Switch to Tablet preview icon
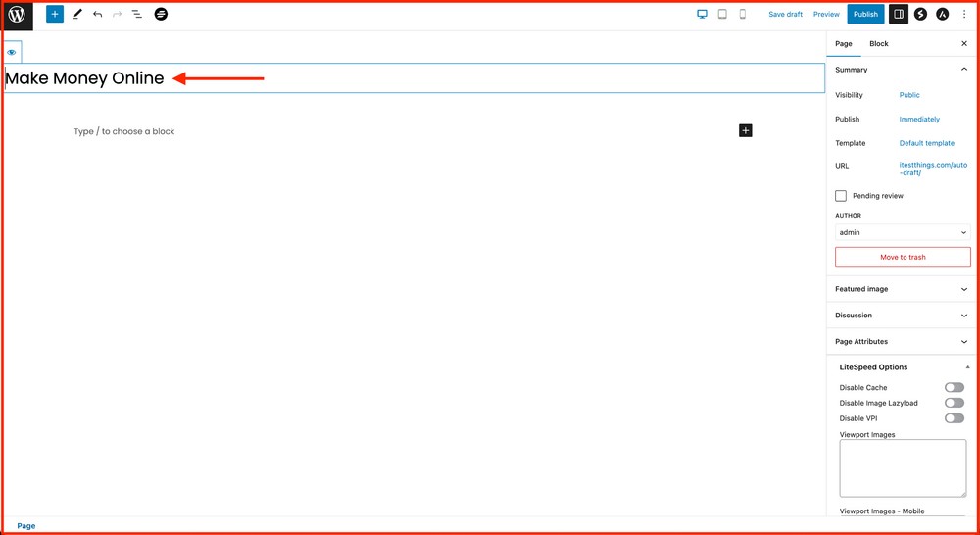The image size is (980, 535). 722,15
